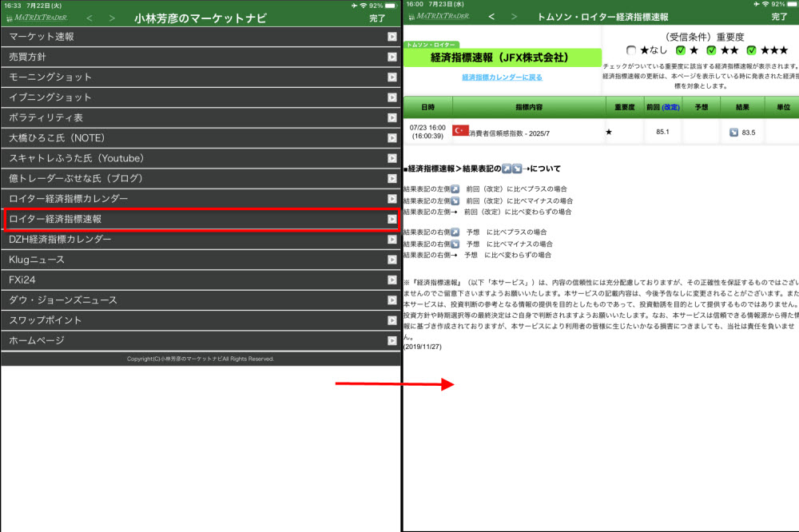The image size is (799, 532).
Task: Tap the MatrixTrader logo in the left pane
Action: (x=38, y=18)
